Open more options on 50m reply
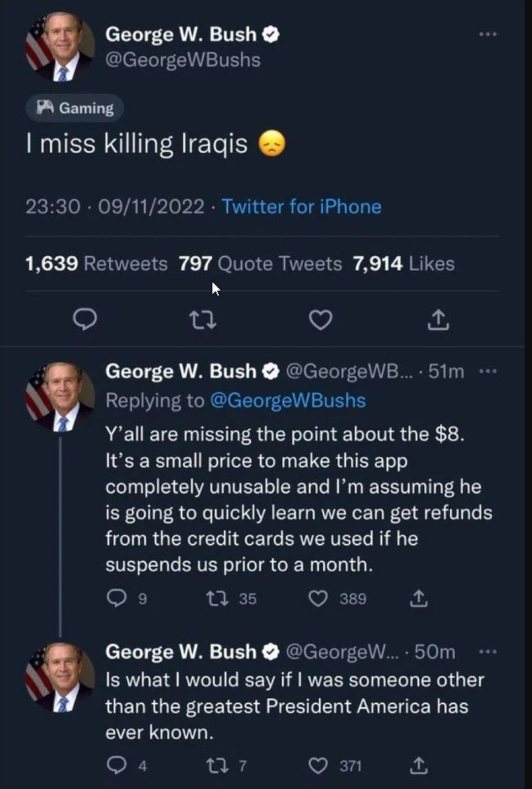The image size is (532, 789). click(x=488, y=652)
